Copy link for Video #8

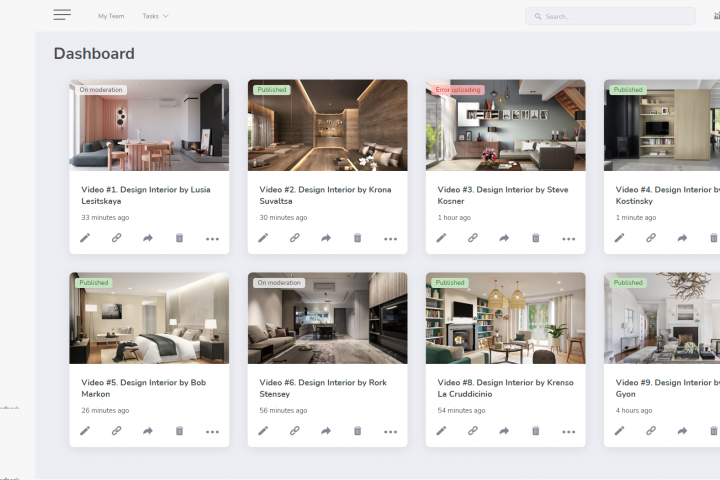(473, 431)
